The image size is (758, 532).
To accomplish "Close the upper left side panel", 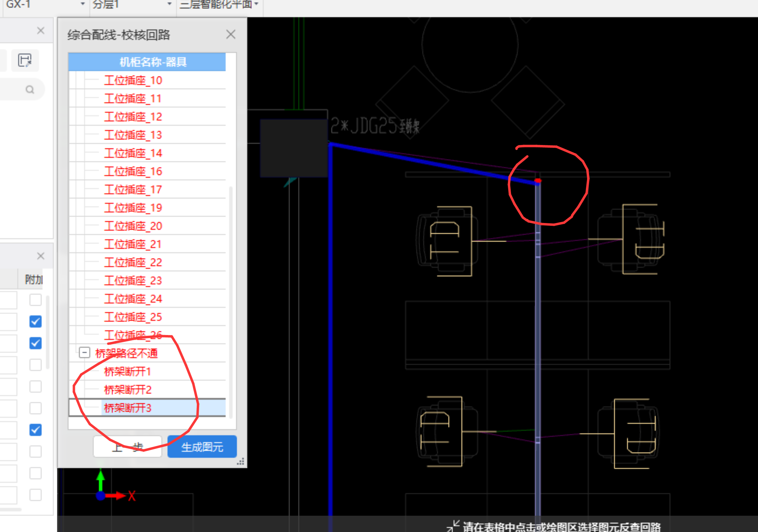I will point(41,31).
